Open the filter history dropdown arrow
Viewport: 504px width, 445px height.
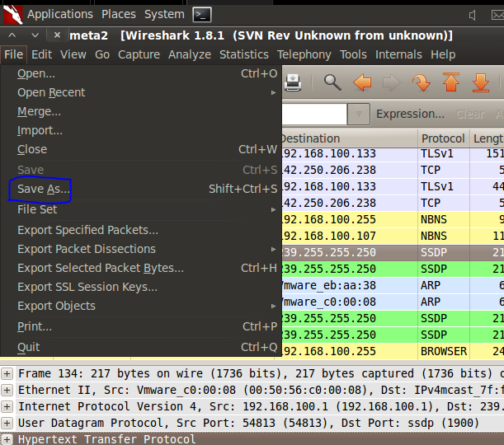pyautogui.click(x=359, y=114)
